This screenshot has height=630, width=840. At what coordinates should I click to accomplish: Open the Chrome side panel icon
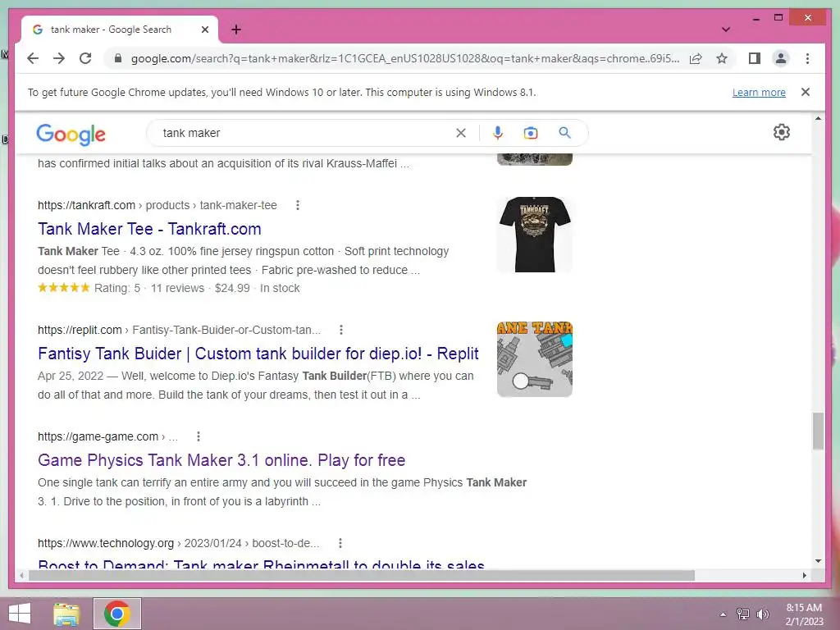tap(755, 58)
